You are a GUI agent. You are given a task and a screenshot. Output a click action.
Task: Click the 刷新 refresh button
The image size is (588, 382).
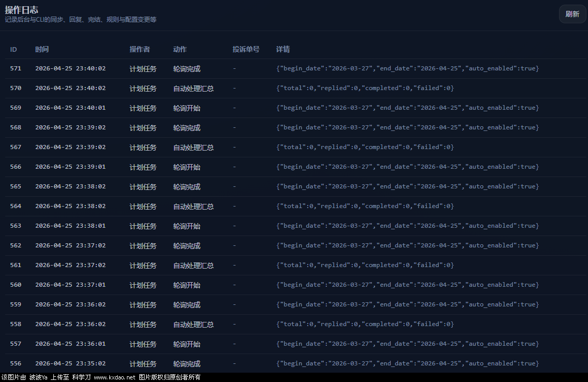[572, 14]
